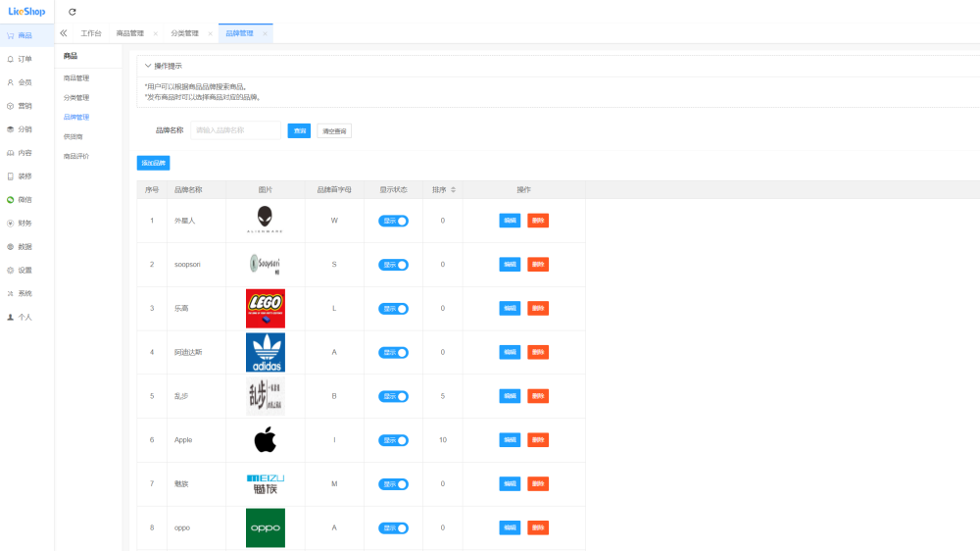Switch to the 商品管理 tab

(130, 33)
